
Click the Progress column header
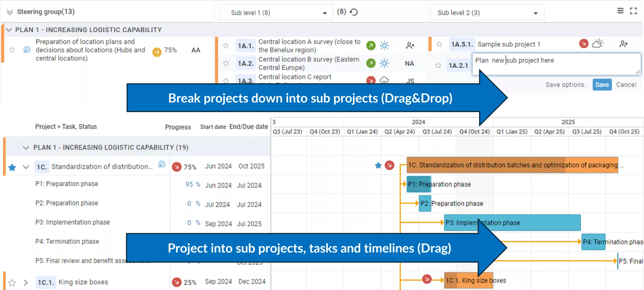point(178,127)
